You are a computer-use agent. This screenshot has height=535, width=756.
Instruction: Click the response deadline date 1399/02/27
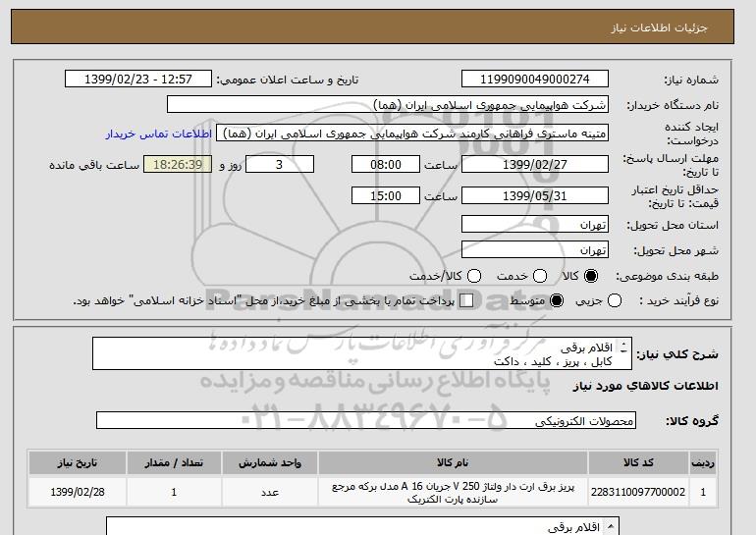coord(535,164)
